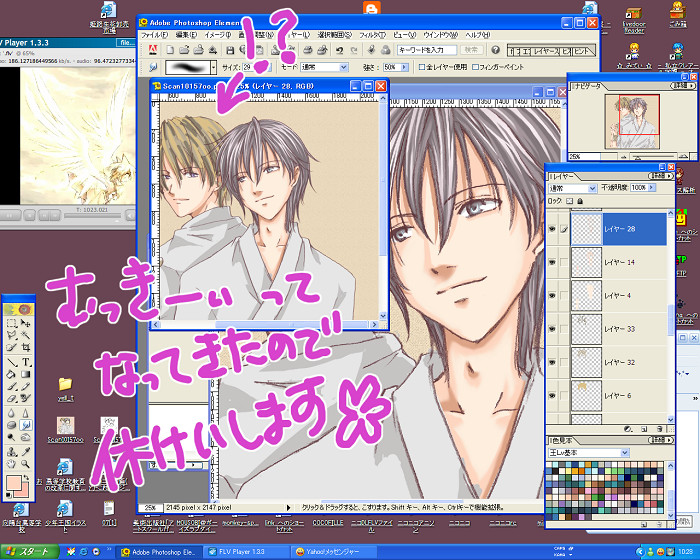This screenshot has width=700, height=560.
Task: Select the Paint Bucket tool
Action: pyautogui.click(x=12, y=374)
